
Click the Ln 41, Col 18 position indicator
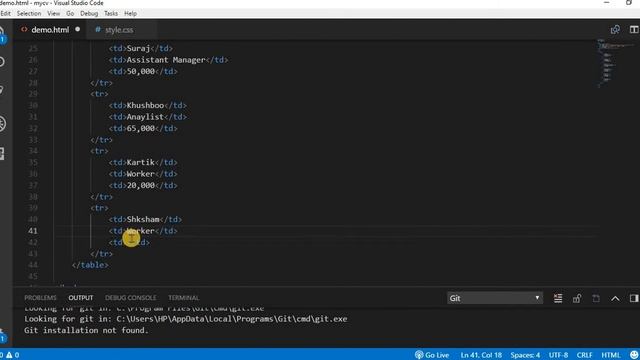click(481, 355)
